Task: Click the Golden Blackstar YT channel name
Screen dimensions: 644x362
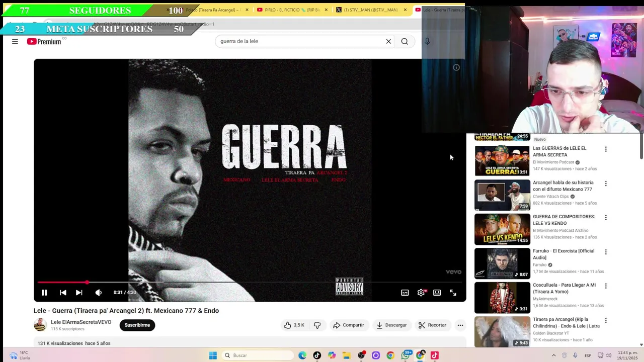Action: click(x=552, y=333)
